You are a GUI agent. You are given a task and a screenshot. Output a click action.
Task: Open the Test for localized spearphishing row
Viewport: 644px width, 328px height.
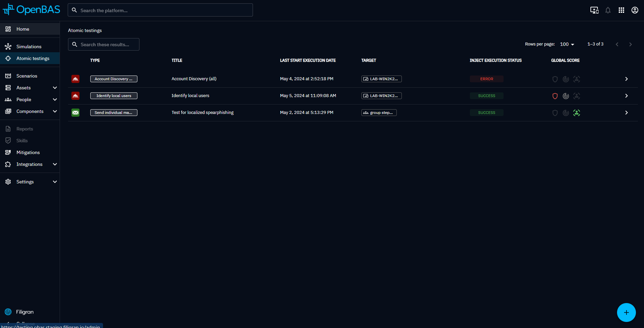pyautogui.click(x=202, y=113)
